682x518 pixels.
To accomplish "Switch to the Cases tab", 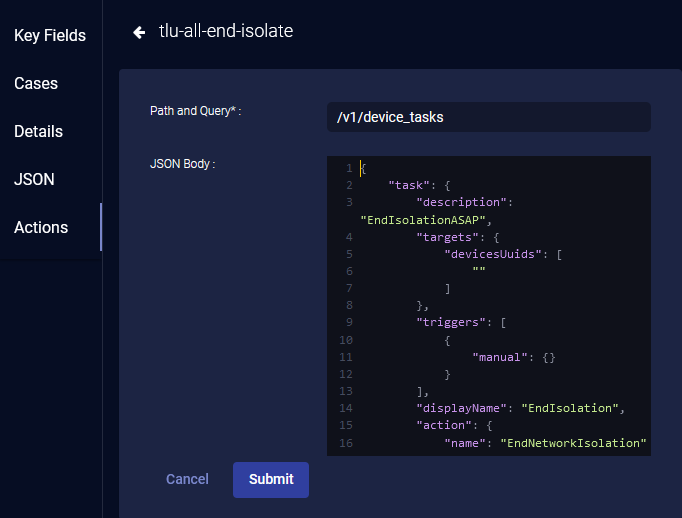I will (36, 84).
